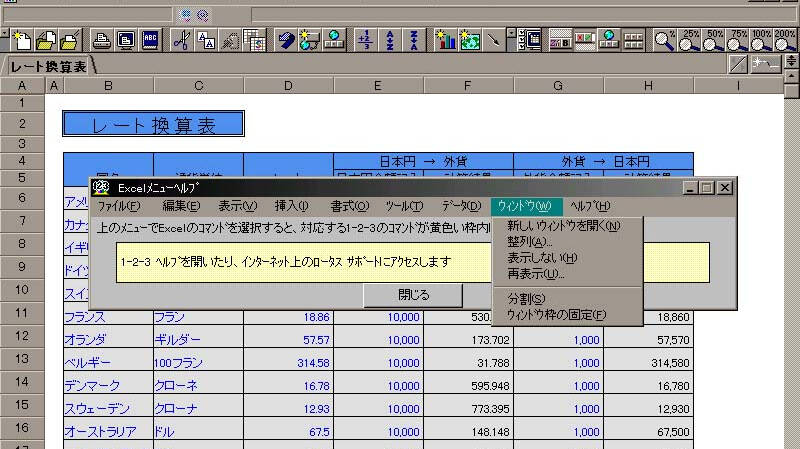Viewport: 800px width, 449px height.
Task: Select the レート換算表 sheet tab
Action: tap(49, 67)
